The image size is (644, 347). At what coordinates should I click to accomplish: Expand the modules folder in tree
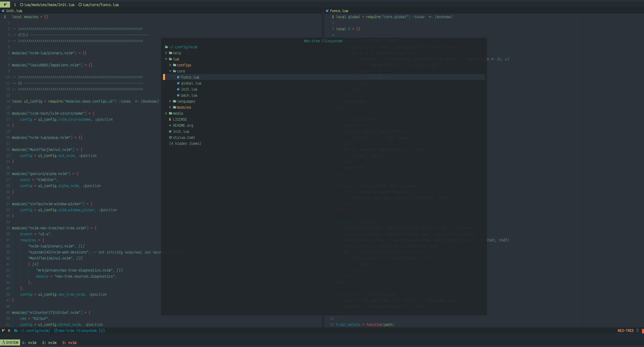point(184,107)
